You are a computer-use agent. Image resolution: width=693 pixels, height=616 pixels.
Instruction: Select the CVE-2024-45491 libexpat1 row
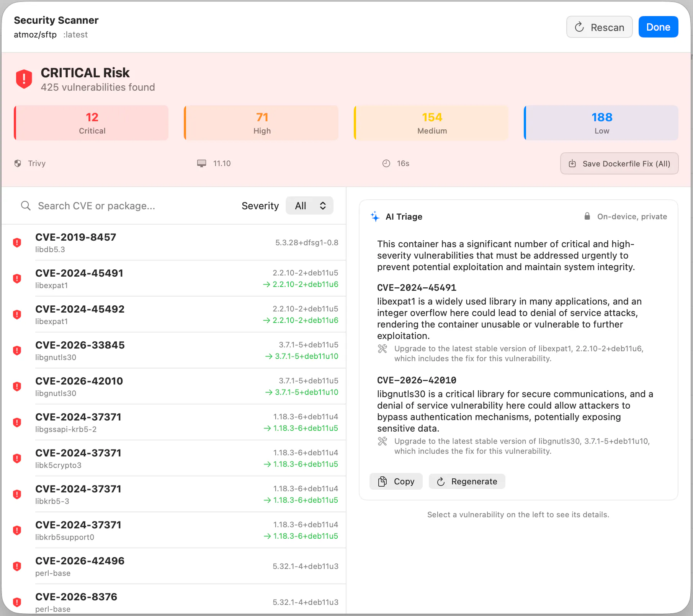coord(174,279)
